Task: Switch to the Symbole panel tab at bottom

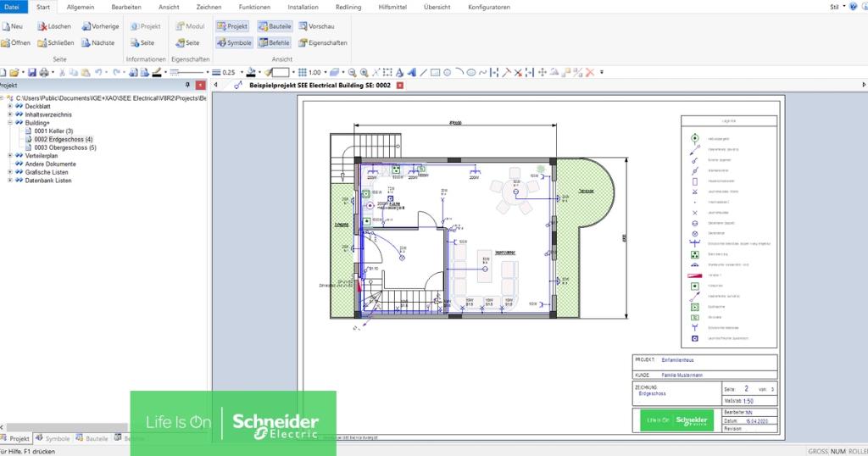Action: [x=53, y=438]
